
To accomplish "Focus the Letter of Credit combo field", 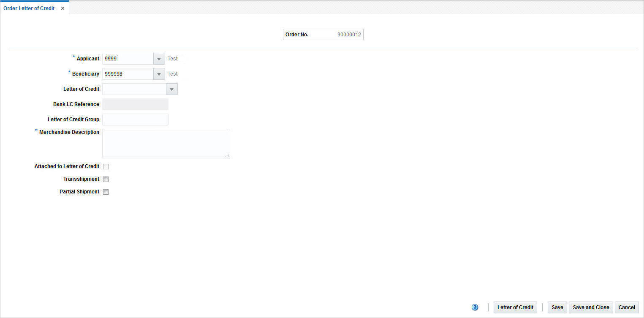I will coord(135,89).
